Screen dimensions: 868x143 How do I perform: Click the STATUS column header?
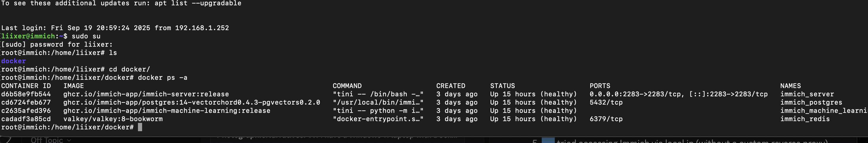point(502,86)
